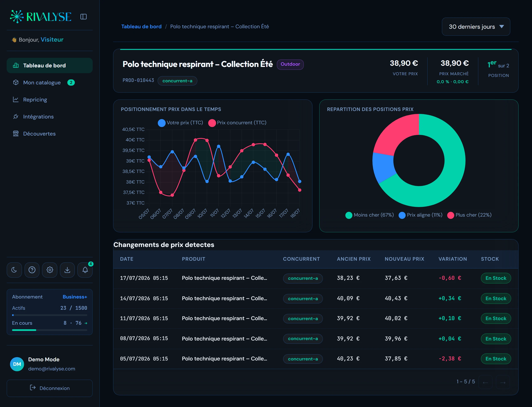Click the demo@rivalyse.com email text
The image size is (532, 407).
coord(52,369)
